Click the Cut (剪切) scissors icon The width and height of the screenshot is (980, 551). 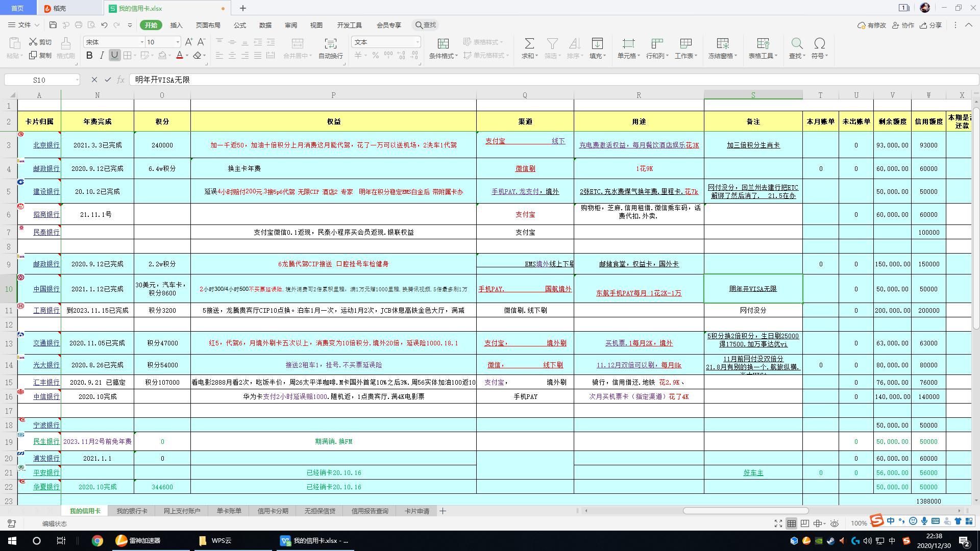point(33,42)
